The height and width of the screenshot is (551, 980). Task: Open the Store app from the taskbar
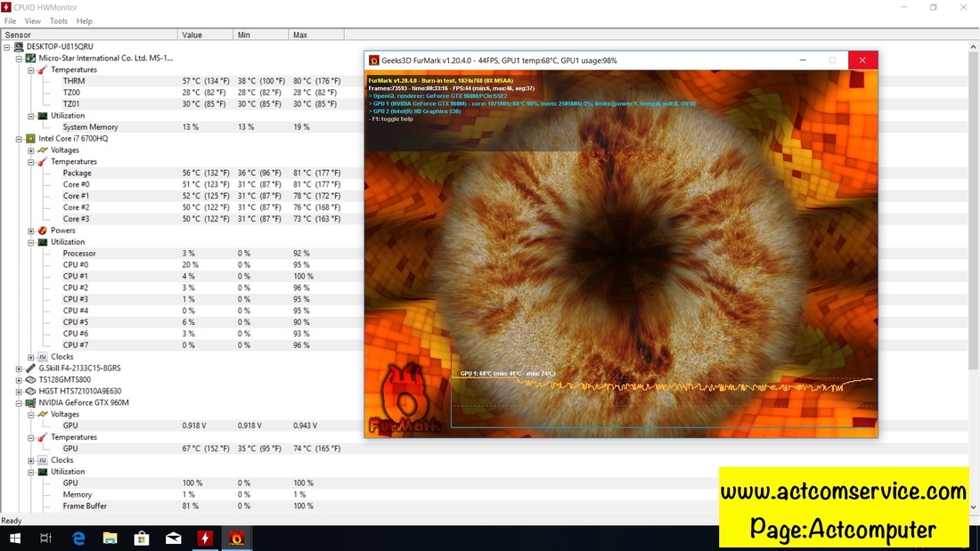click(x=142, y=538)
